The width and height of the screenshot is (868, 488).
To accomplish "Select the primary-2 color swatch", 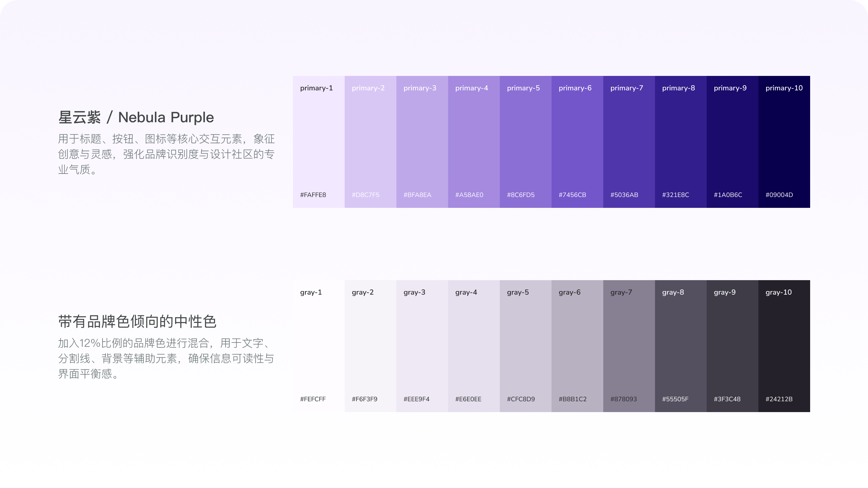I will pyautogui.click(x=371, y=142).
